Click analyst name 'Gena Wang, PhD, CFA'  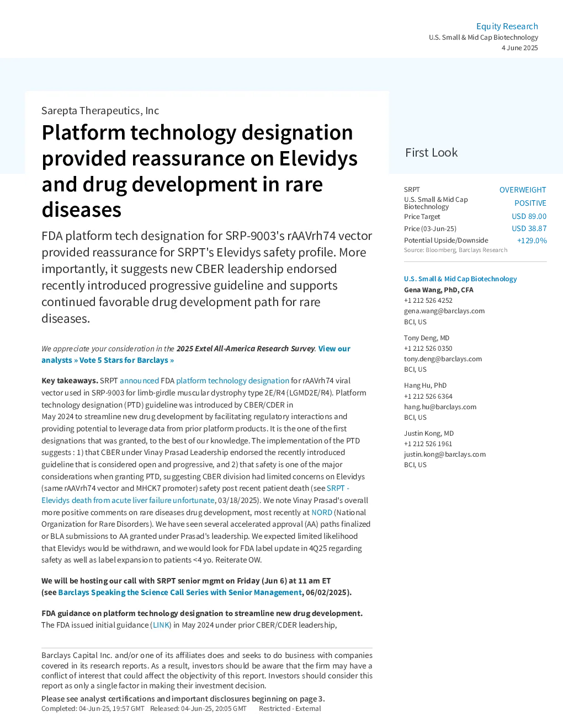439,290
